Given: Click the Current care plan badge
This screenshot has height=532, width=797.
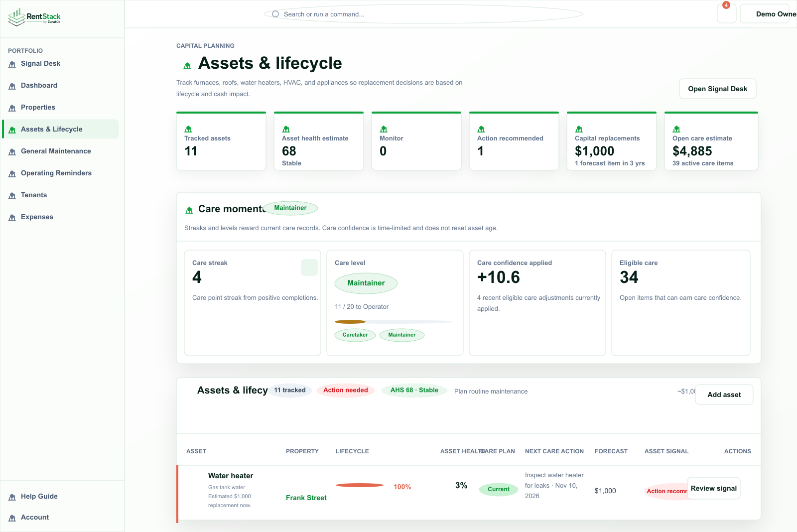Looking at the screenshot, I should pos(499,489).
